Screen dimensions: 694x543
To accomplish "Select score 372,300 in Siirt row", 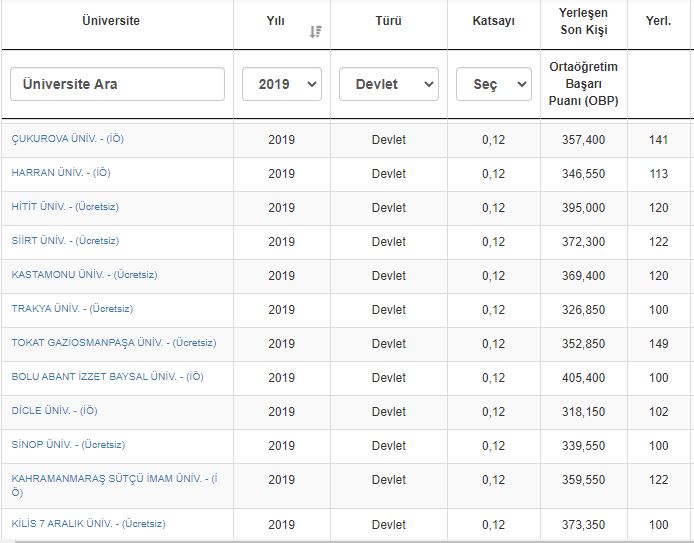I will 583,242.
